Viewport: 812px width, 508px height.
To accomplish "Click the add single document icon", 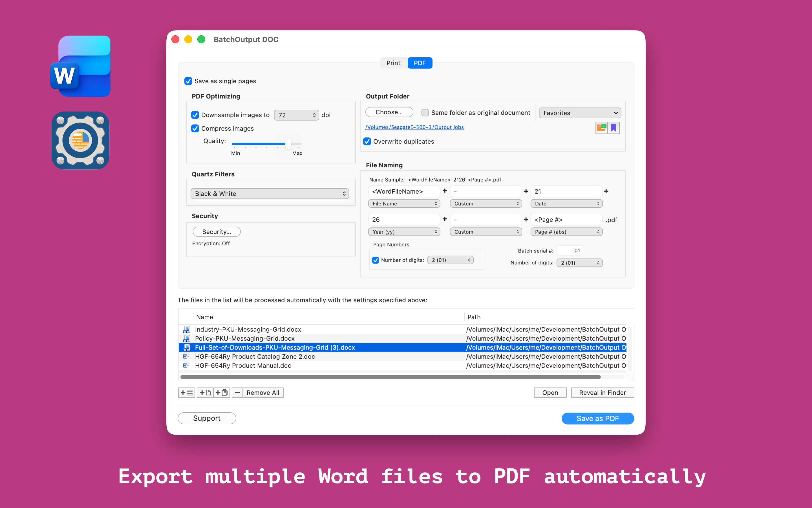I will pyautogui.click(x=205, y=392).
